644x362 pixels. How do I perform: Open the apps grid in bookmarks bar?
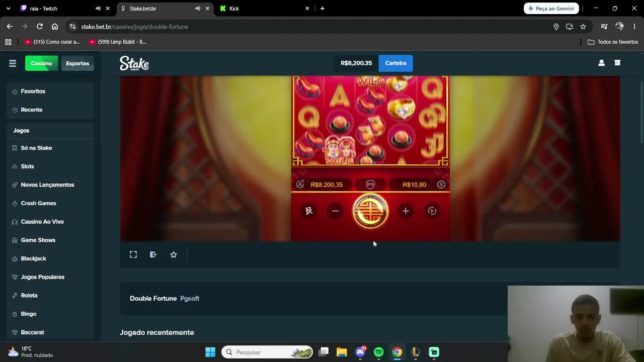8,42
